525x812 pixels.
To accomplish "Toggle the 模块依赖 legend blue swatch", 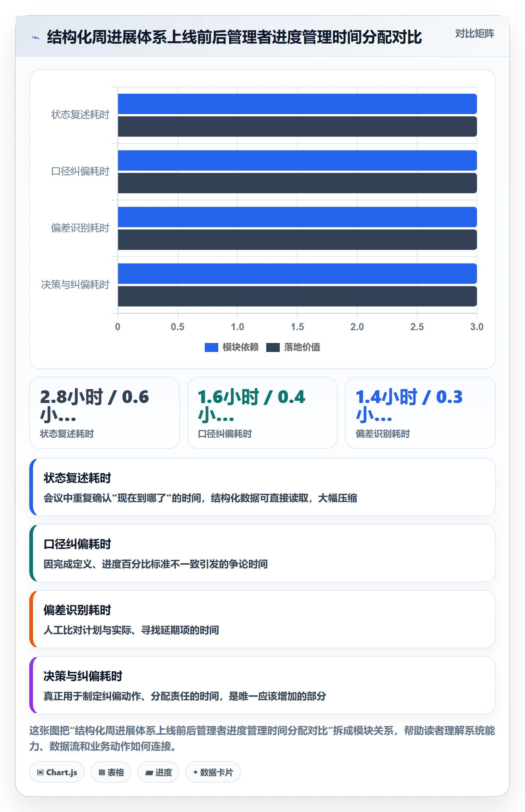I will (211, 347).
